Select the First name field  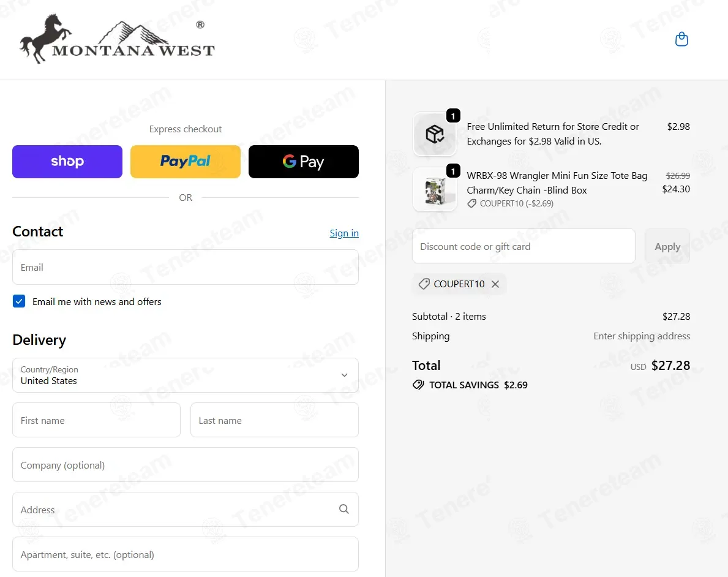click(x=96, y=420)
